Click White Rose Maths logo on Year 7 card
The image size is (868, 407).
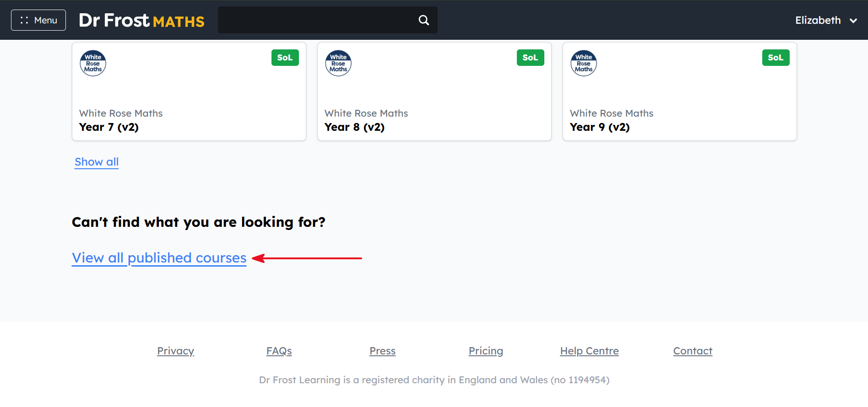click(93, 63)
